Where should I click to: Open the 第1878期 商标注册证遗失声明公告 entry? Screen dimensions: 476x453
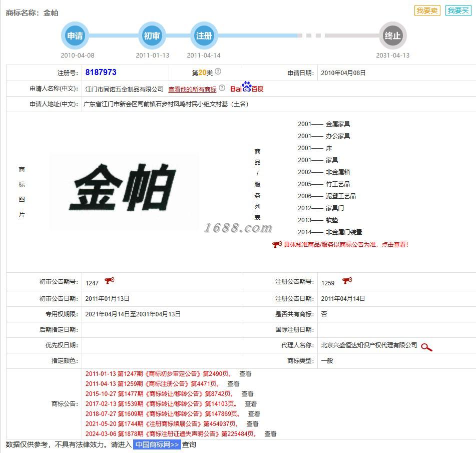click(x=171, y=434)
